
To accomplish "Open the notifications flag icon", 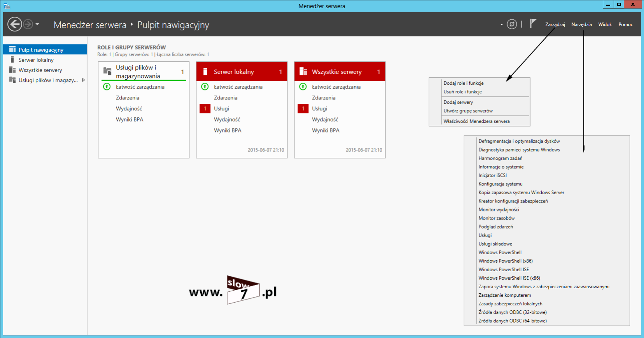I will pyautogui.click(x=533, y=24).
